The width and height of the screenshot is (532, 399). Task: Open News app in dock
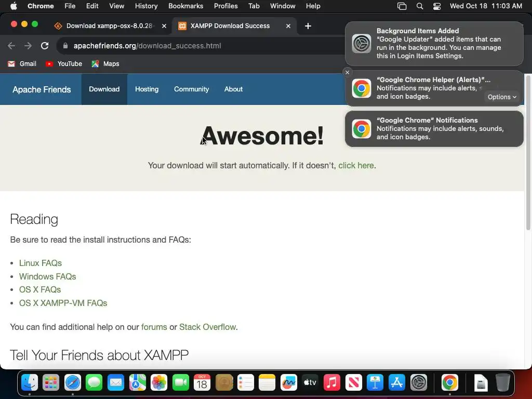[x=353, y=383]
